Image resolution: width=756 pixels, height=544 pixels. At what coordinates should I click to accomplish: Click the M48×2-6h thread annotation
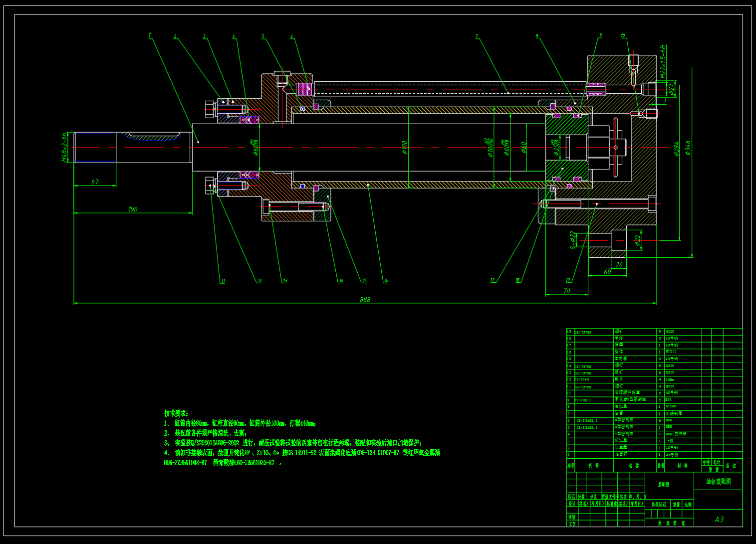coord(64,147)
